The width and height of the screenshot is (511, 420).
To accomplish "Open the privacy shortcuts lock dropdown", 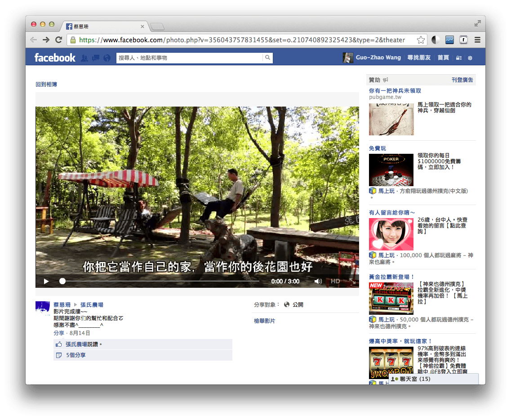I will click(x=458, y=58).
